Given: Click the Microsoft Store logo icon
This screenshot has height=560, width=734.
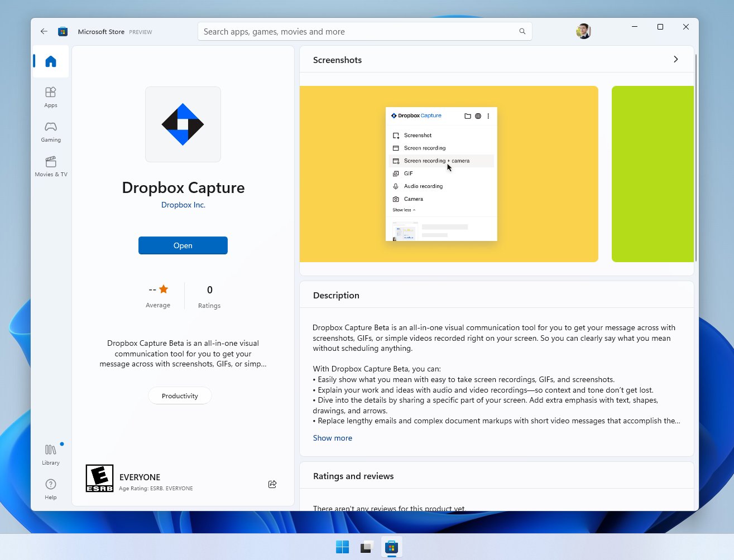Looking at the screenshot, I should [x=63, y=32].
